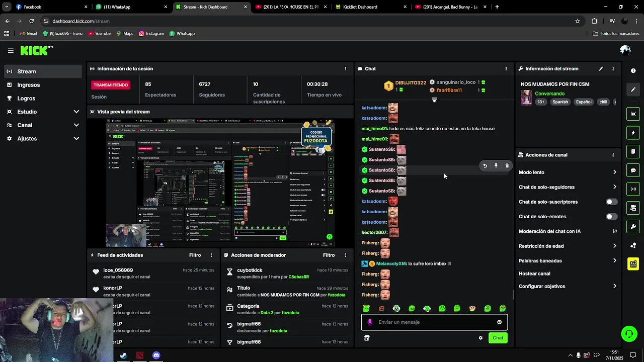This screenshot has height=362, width=644.
Task: Open Steam from the taskbar
Action: point(123,355)
